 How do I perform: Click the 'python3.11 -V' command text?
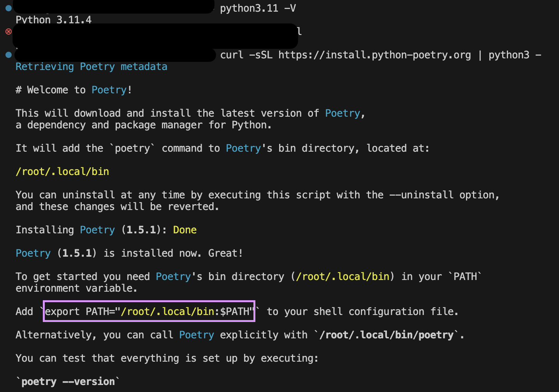click(x=258, y=8)
